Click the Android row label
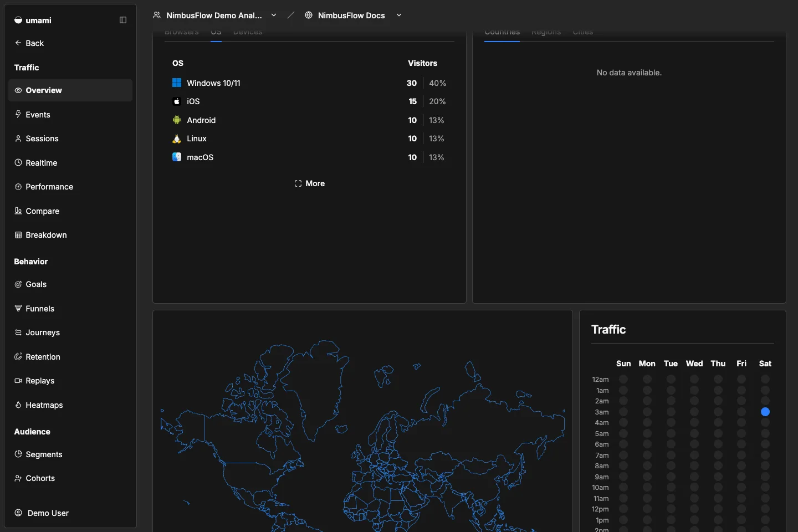Image resolution: width=798 pixels, height=532 pixels. coord(201,120)
